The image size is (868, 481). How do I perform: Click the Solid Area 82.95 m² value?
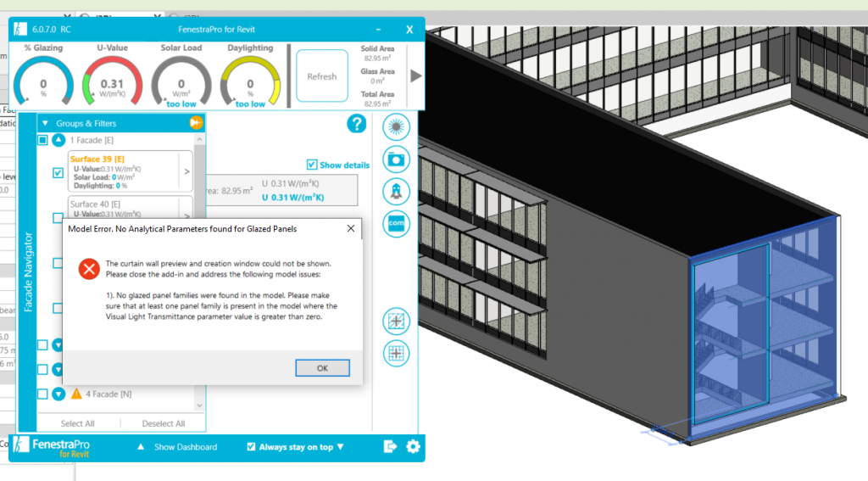click(x=377, y=59)
